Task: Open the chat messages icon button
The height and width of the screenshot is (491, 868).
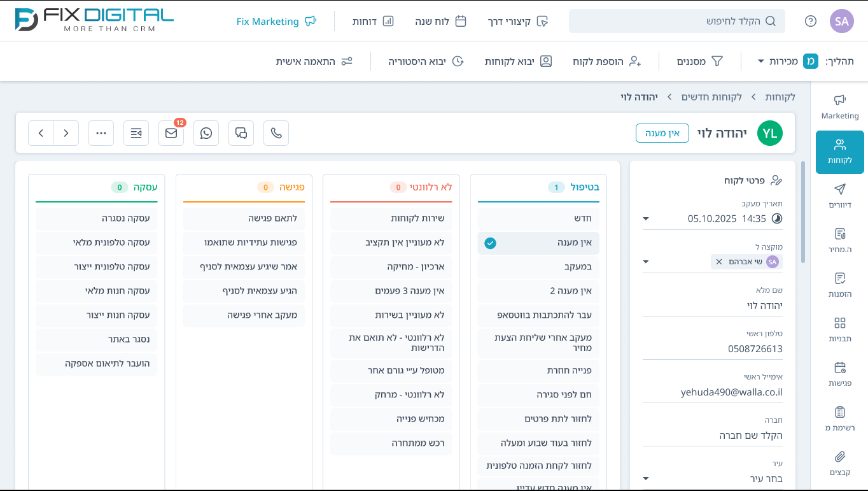Action: [x=241, y=133]
